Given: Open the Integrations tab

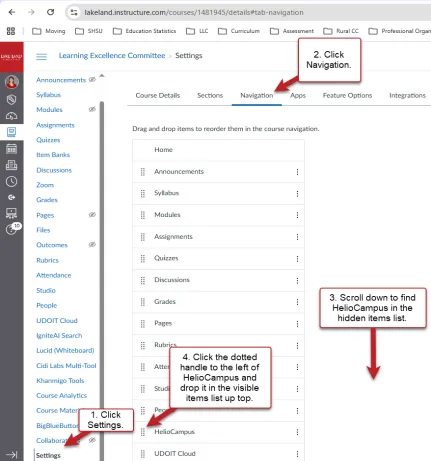Looking at the screenshot, I should click(x=407, y=96).
